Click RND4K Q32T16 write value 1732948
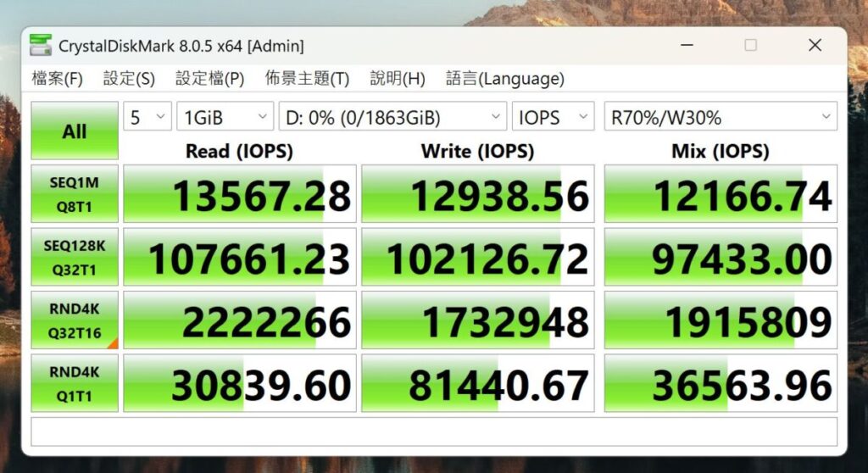This screenshot has width=868, height=473. [x=478, y=320]
